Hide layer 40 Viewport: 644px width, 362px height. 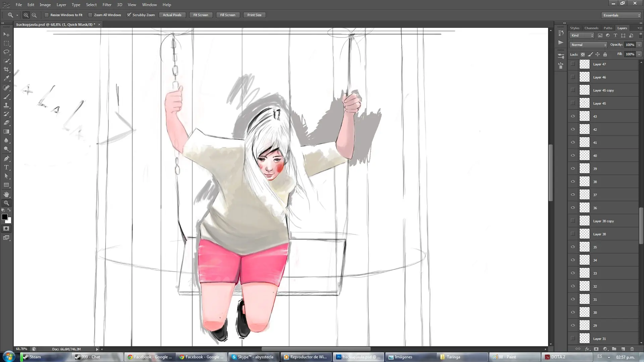click(573, 156)
